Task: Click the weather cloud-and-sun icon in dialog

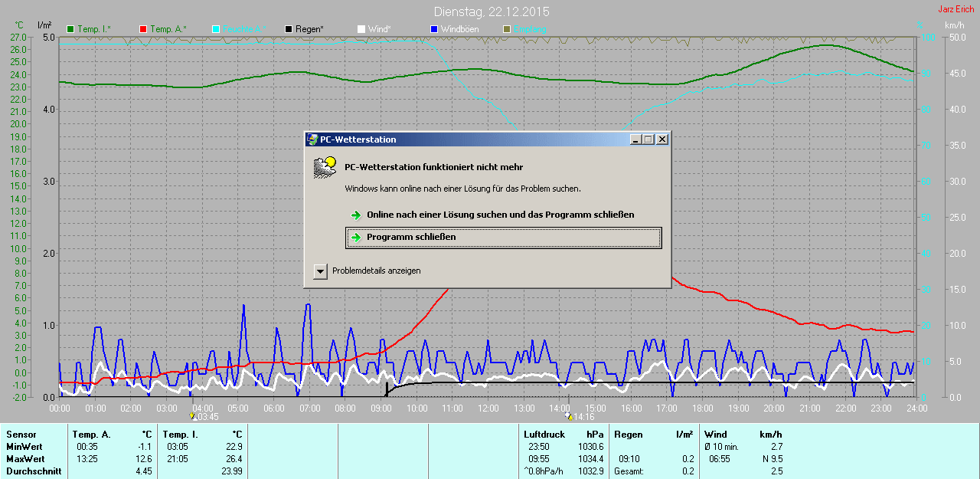Action: coord(325,166)
